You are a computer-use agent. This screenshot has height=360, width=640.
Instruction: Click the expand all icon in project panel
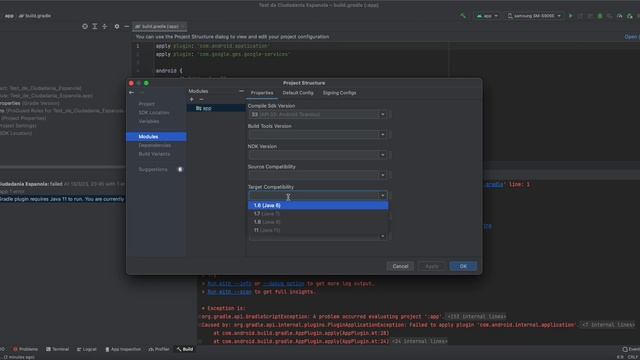point(95,26)
